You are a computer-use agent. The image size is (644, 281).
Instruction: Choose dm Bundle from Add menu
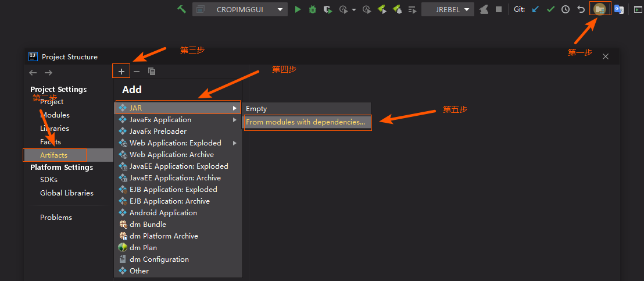[x=178, y=225]
